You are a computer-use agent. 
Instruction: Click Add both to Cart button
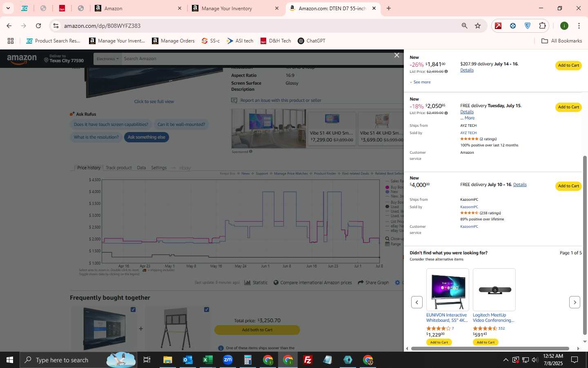click(257, 330)
